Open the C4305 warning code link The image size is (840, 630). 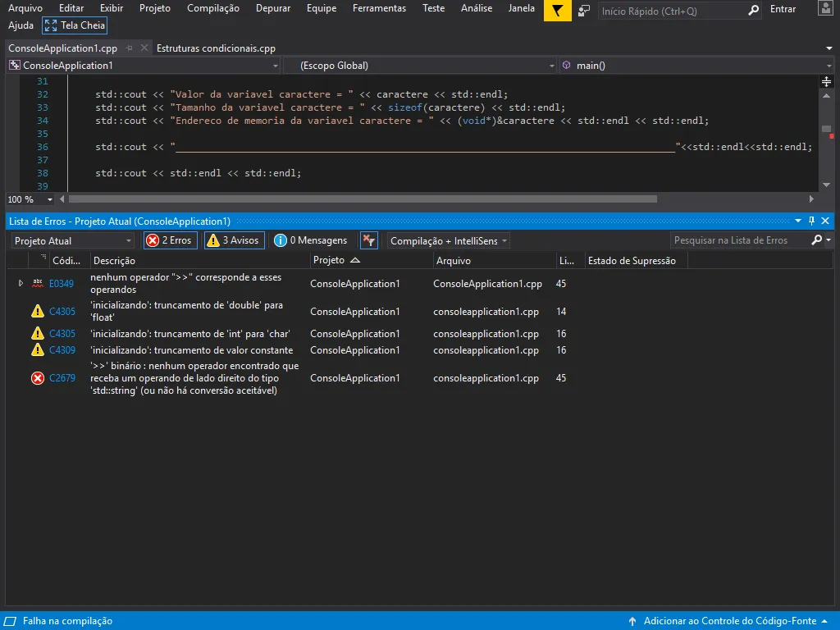click(62, 312)
